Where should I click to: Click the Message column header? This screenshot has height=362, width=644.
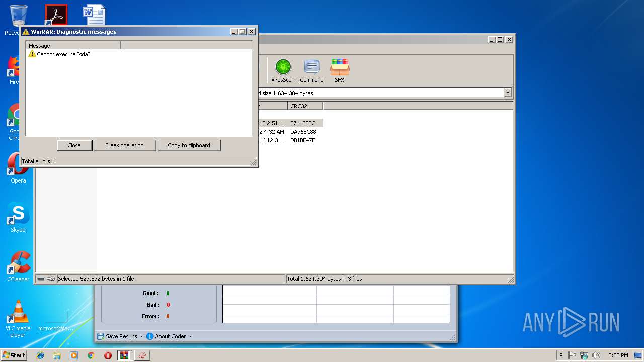click(x=73, y=46)
